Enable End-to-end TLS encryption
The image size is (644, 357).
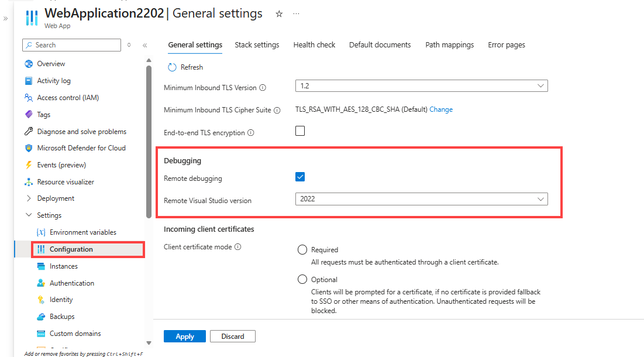tap(300, 131)
